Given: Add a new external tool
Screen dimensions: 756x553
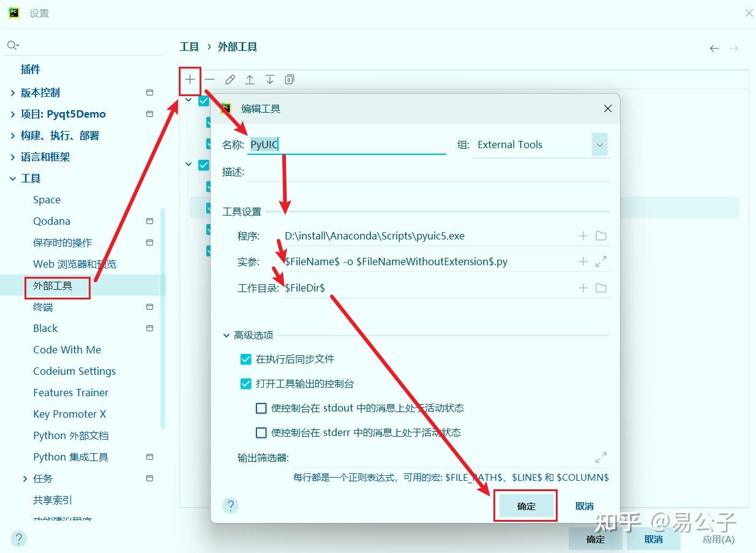Looking at the screenshot, I should click(x=190, y=79).
